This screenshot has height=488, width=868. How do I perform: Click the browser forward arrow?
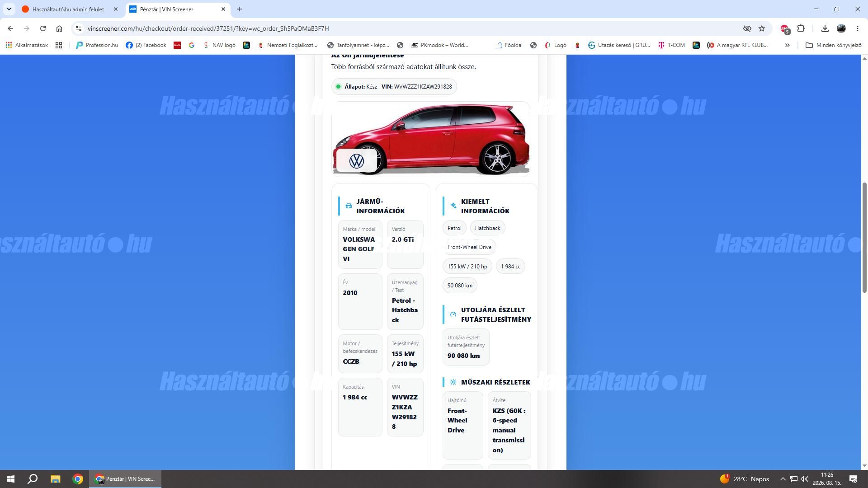point(27,28)
